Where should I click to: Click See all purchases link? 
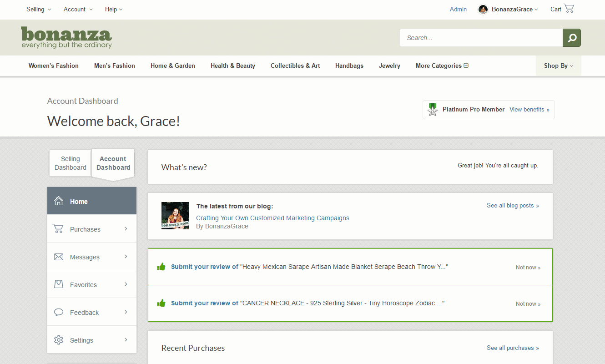(513, 348)
